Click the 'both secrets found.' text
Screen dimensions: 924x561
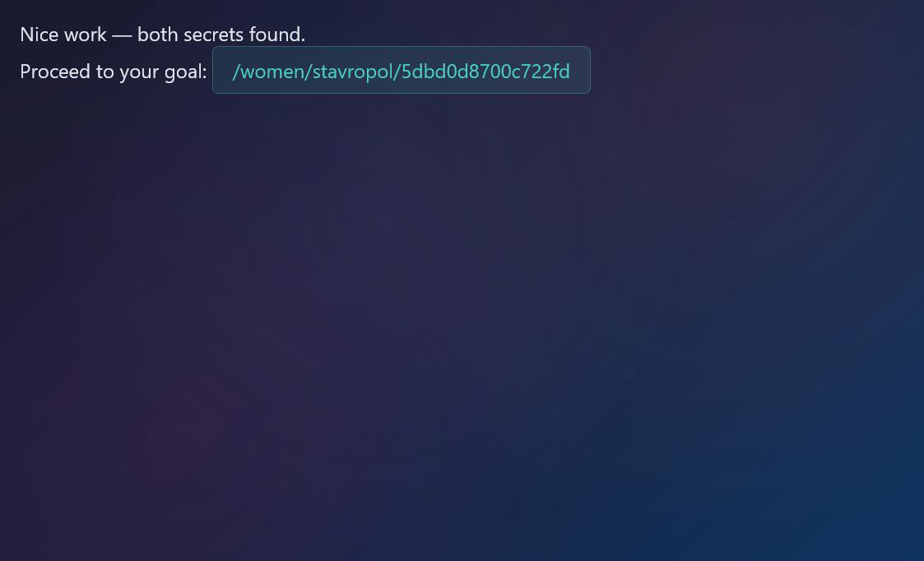click(x=221, y=35)
